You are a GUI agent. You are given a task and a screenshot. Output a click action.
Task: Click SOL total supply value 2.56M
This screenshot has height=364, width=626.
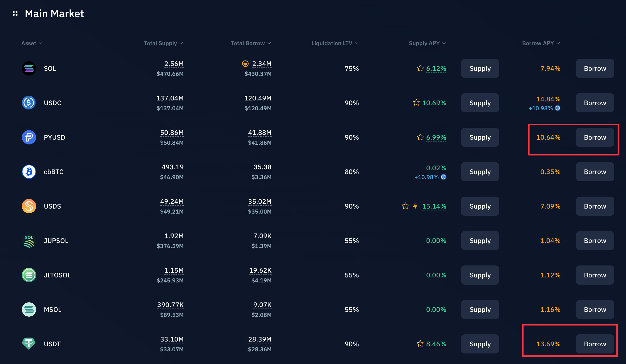(x=174, y=64)
